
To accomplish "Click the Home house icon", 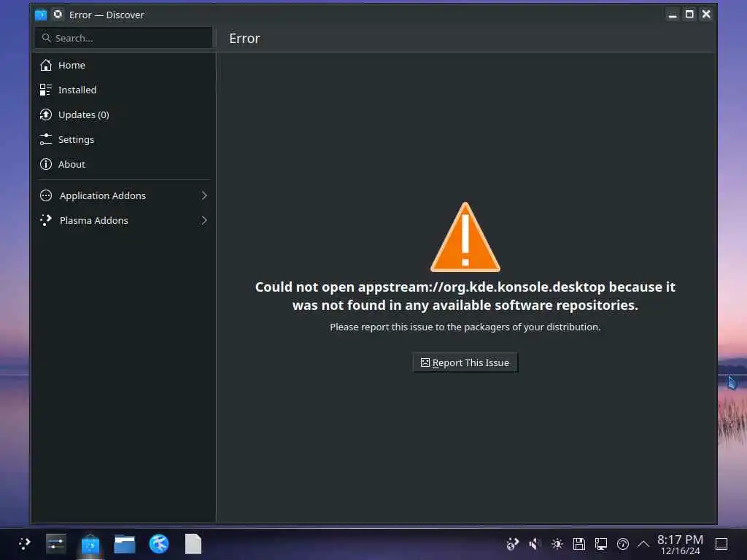I will point(46,65).
